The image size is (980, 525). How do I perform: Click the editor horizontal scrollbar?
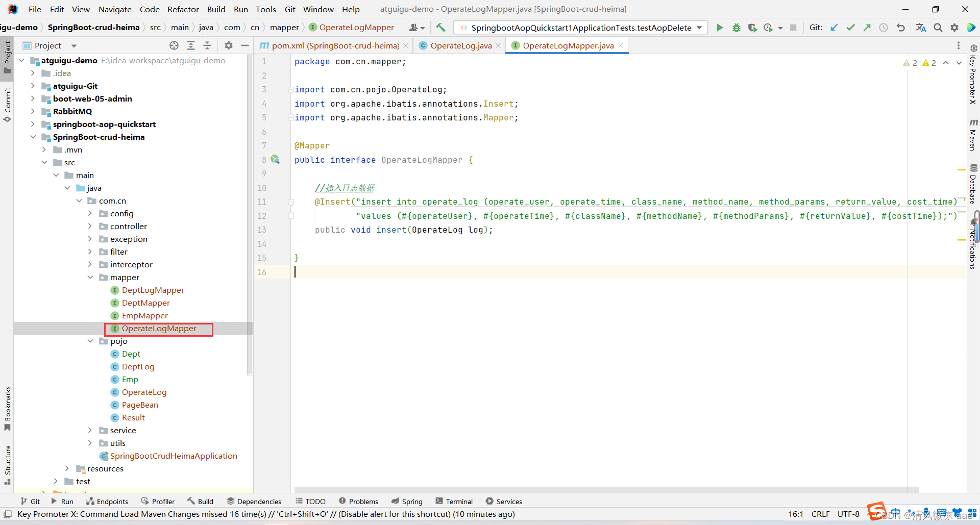[x=606, y=489]
